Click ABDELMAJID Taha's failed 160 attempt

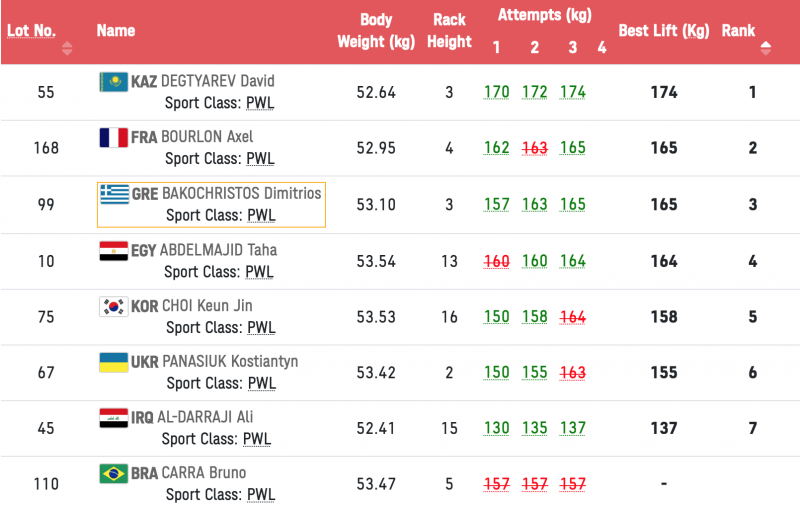pyautogui.click(x=497, y=261)
